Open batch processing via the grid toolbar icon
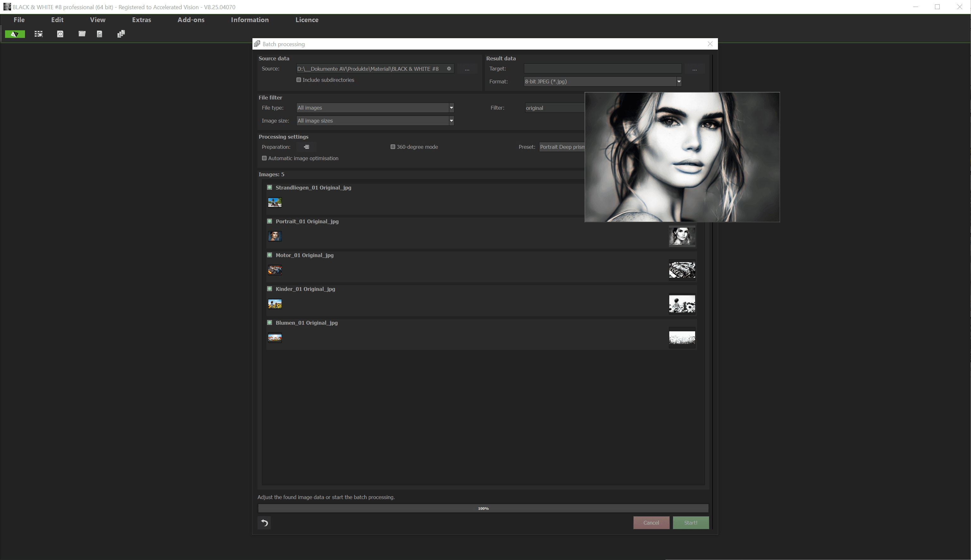The width and height of the screenshot is (971, 560). point(39,34)
